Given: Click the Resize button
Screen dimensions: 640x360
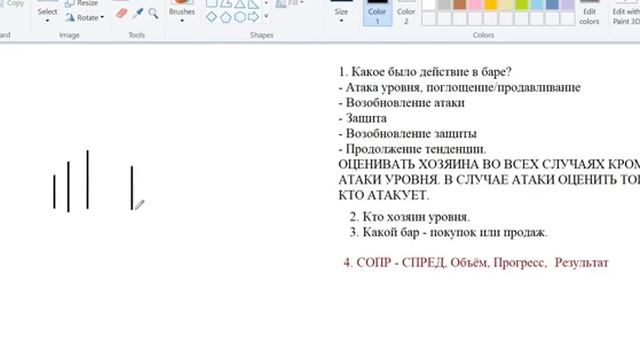Looking at the screenshot, I should click(82, 3).
